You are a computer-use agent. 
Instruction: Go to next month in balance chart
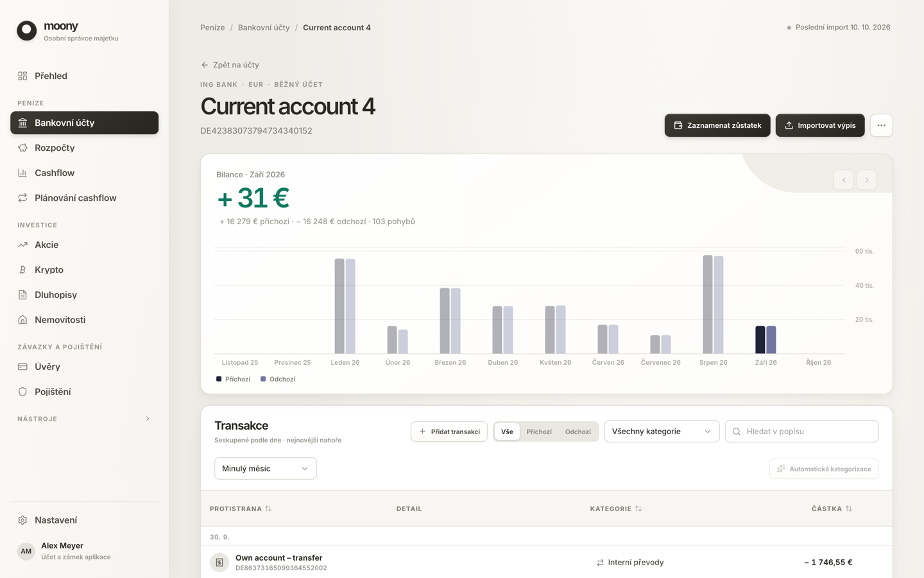point(867,180)
